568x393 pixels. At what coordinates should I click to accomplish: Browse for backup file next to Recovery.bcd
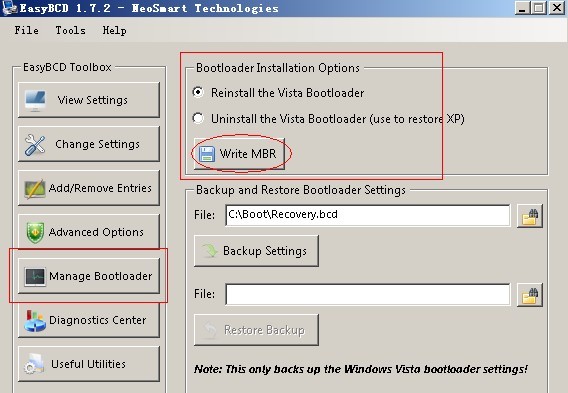click(530, 216)
